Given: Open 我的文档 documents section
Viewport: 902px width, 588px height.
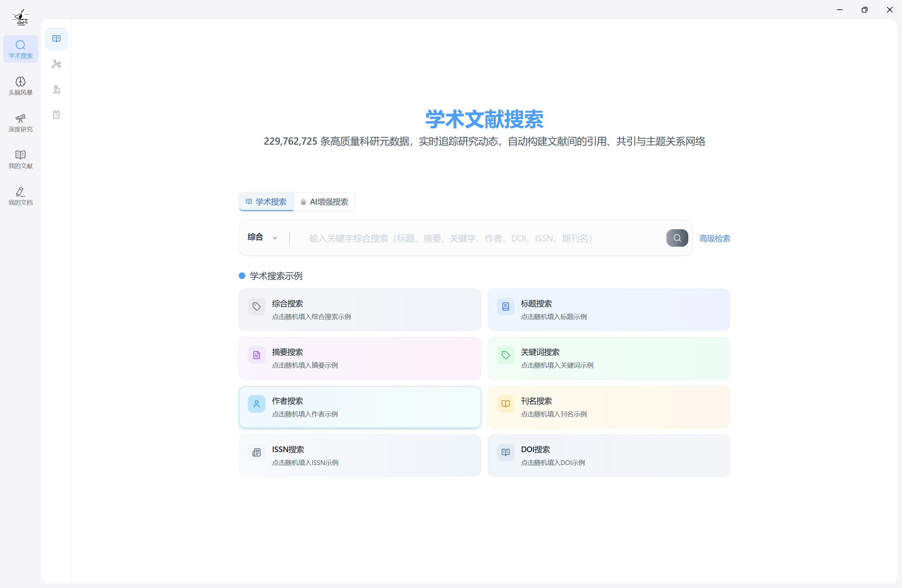Looking at the screenshot, I should [20, 196].
